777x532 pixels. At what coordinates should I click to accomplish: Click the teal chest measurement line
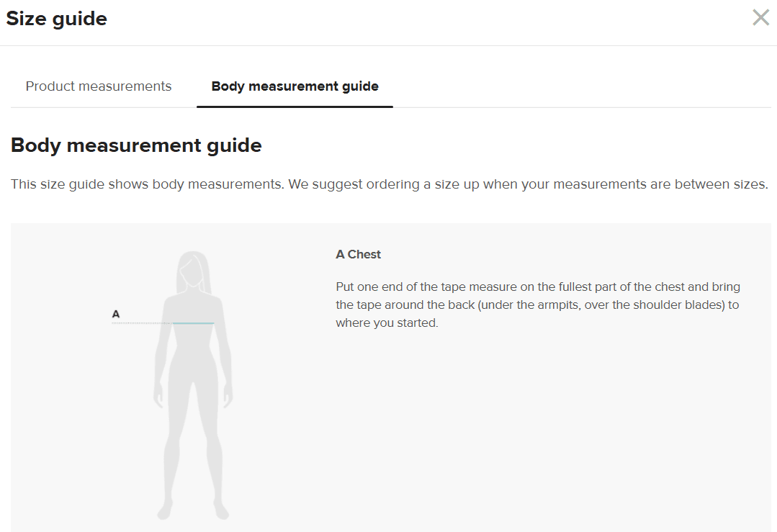tap(194, 323)
